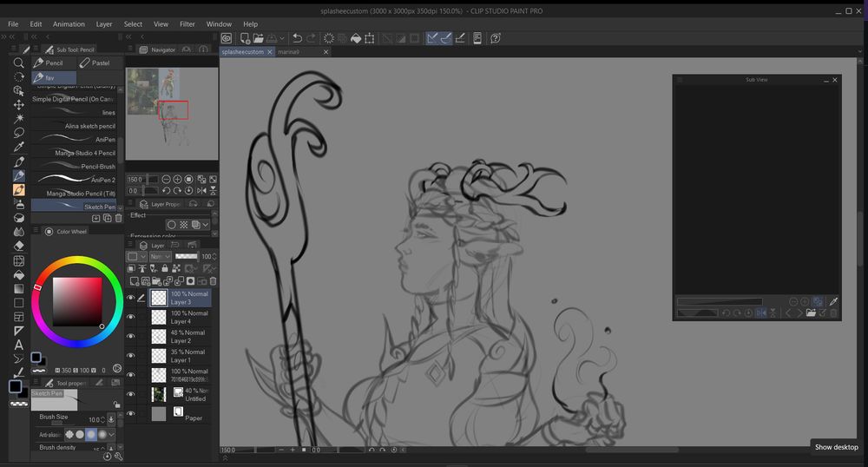
Task: Toggle visibility of Layer 2
Action: click(131, 337)
